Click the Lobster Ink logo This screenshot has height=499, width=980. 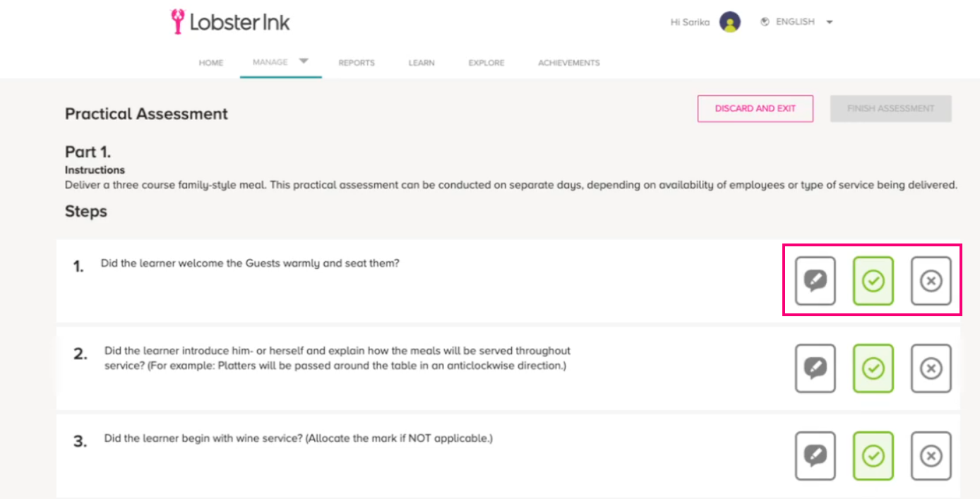point(230,22)
